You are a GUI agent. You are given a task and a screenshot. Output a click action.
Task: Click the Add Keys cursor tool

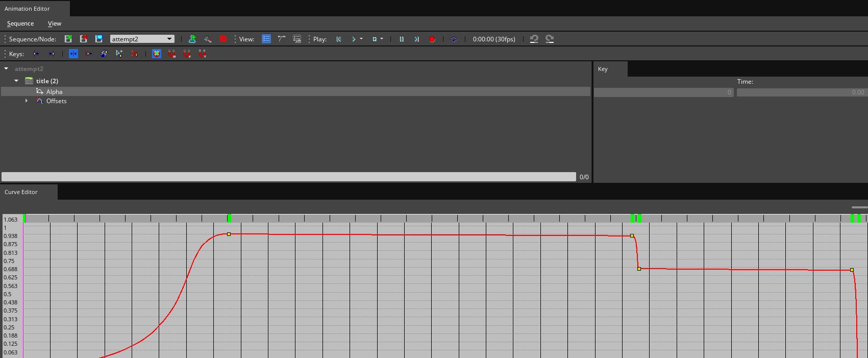119,54
